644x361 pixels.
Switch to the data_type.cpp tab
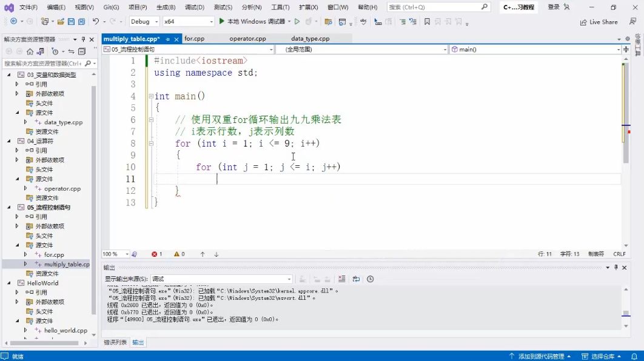tap(310, 39)
